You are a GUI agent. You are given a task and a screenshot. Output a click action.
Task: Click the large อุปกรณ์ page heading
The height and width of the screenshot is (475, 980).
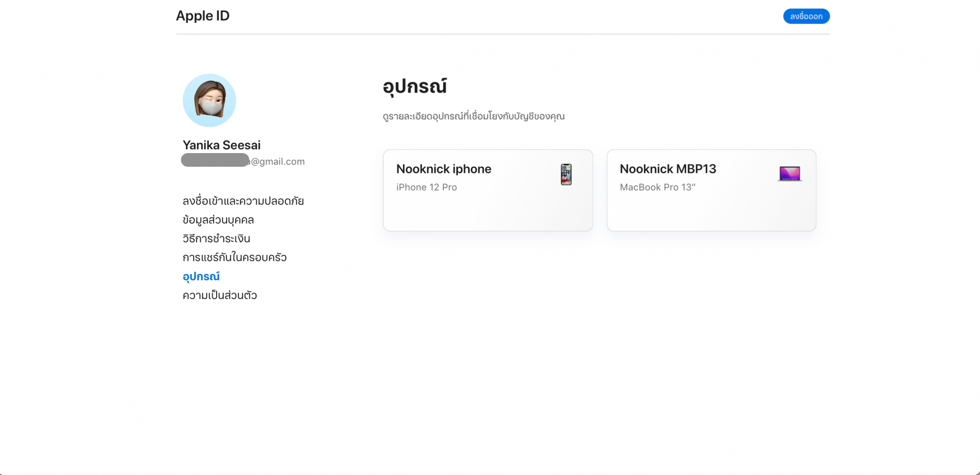[414, 87]
